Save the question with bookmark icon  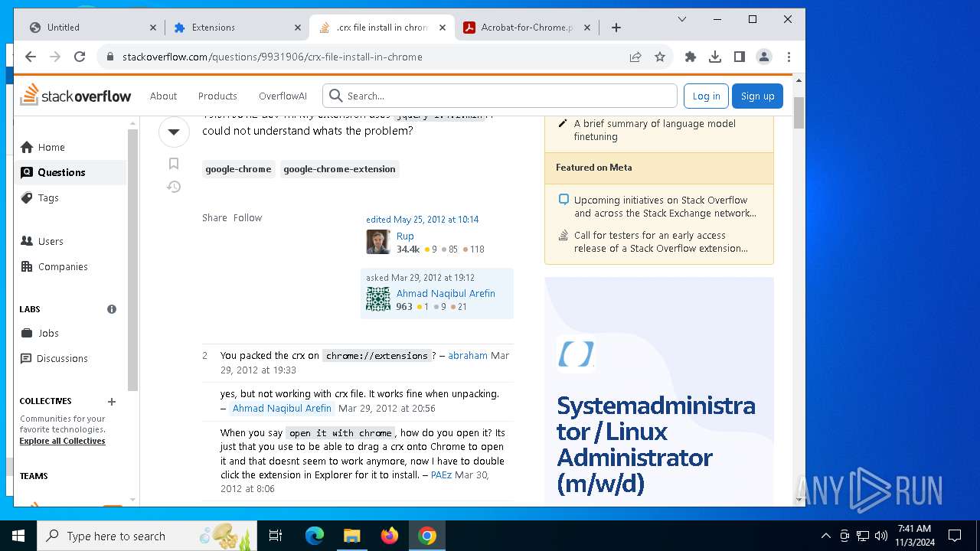pyautogui.click(x=174, y=164)
